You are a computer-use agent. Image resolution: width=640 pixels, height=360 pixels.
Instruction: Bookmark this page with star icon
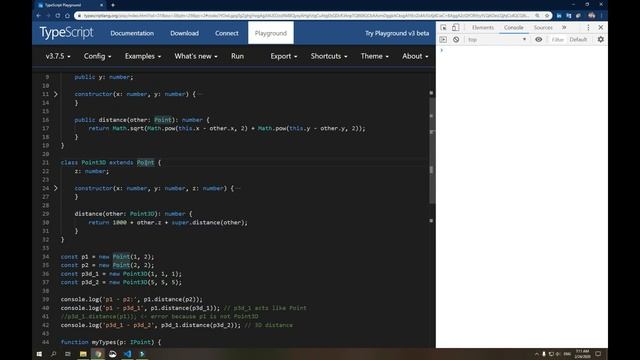547,16
